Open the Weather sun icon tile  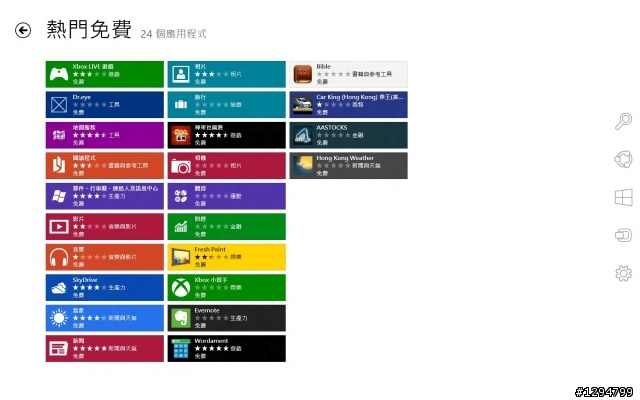coord(104,318)
